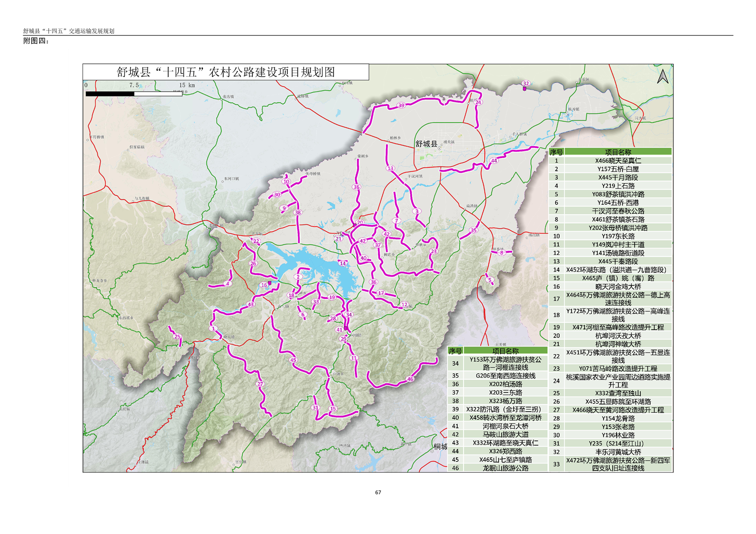Select legend row X465山七至庐镇路
The width and height of the screenshot is (756, 534).
497,460
